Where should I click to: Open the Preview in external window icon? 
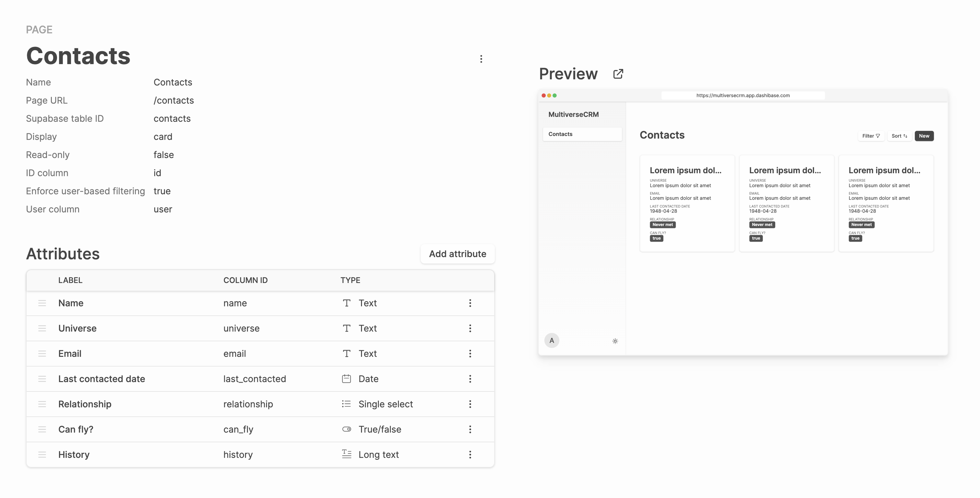click(x=618, y=74)
